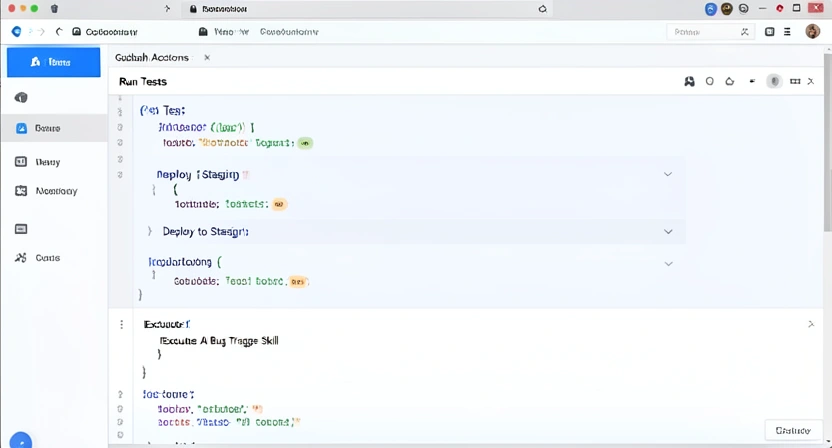This screenshot has height=448, width=832.
Task: Click the blue browser logo icon in the nav bar
Action: (17, 32)
